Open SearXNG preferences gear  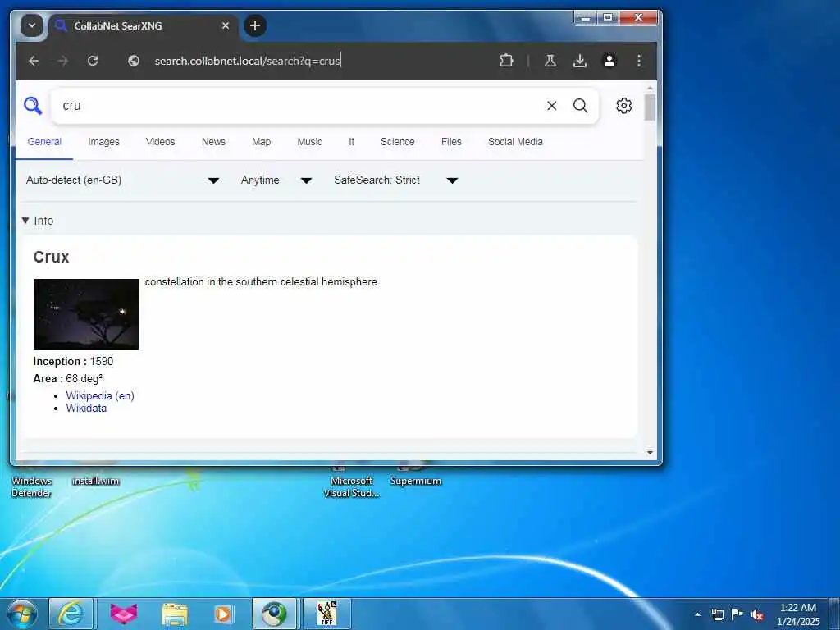[x=623, y=106]
